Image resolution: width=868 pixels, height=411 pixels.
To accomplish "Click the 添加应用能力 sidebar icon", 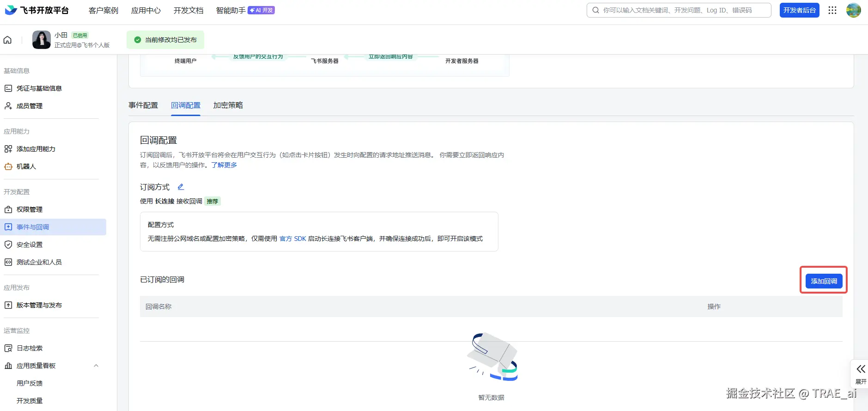I will [x=8, y=149].
